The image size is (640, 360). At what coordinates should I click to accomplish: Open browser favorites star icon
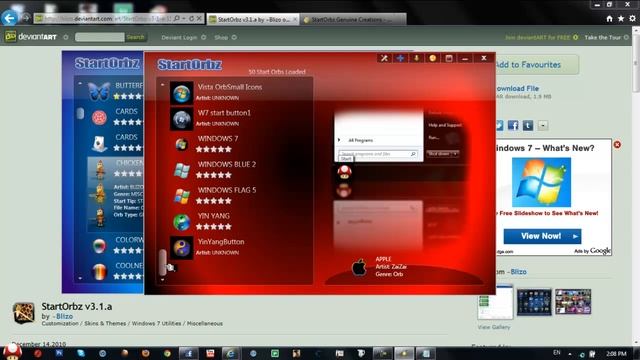pos(621,18)
